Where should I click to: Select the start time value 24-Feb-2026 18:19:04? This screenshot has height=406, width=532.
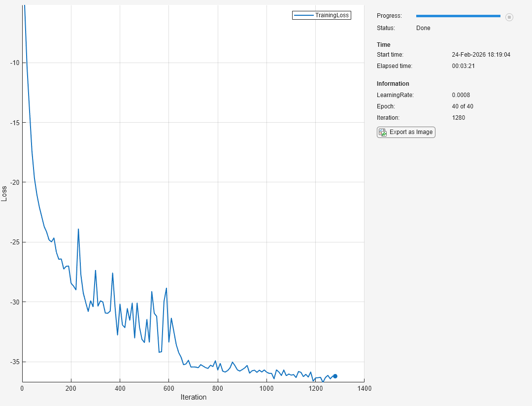tap(481, 55)
